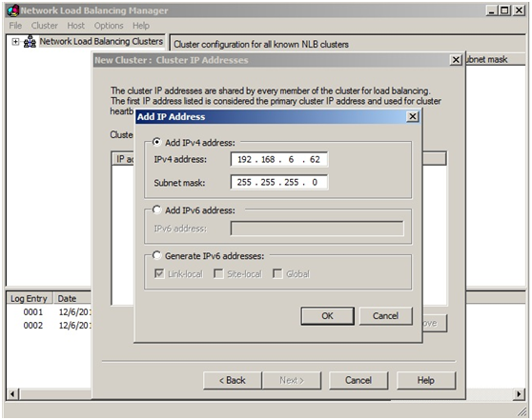Expand the Network Load Balancing Clusters node
The image size is (532, 420).
pyautogui.click(x=15, y=42)
